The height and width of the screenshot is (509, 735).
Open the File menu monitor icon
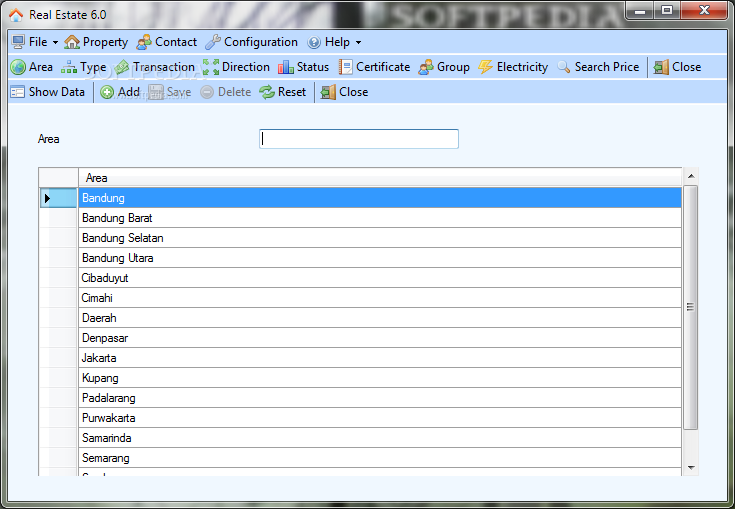point(18,42)
